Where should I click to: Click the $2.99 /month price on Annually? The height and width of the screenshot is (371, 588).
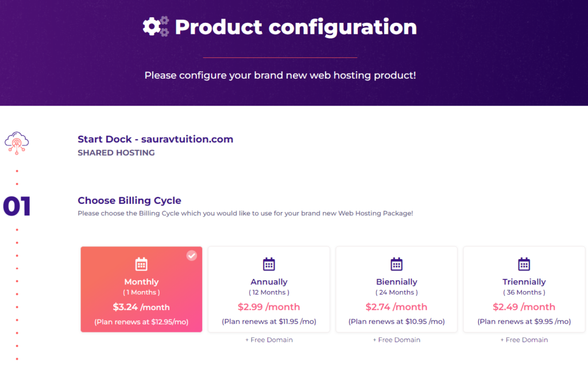(x=269, y=307)
